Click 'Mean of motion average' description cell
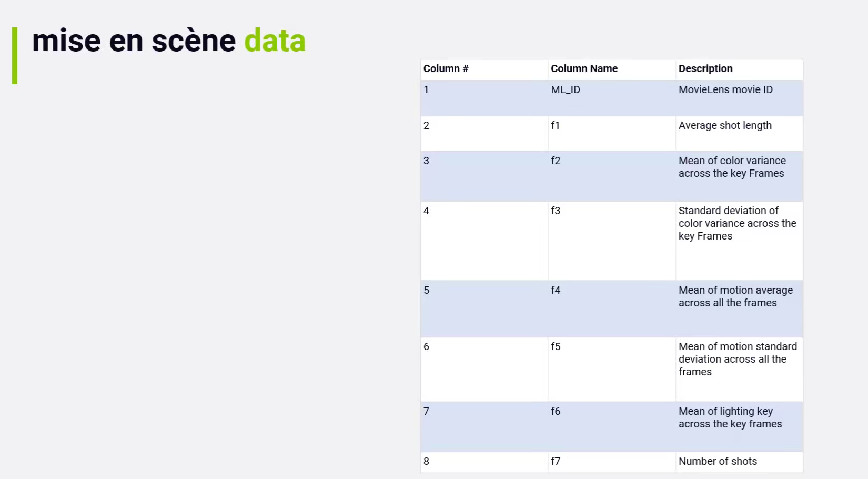This screenshot has height=479, width=868. 735,297
